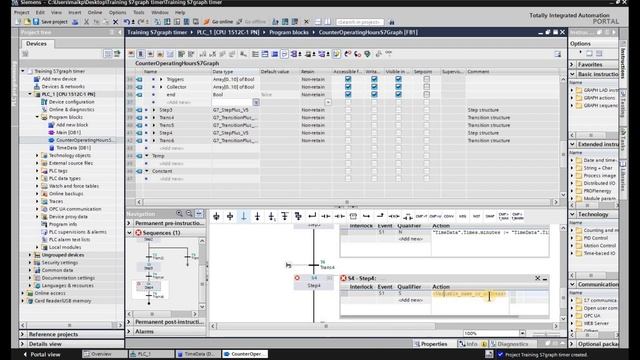640x360 pixels.
Task: Click the insert step icon in sequence toolbar
Action: coord(230,216)
